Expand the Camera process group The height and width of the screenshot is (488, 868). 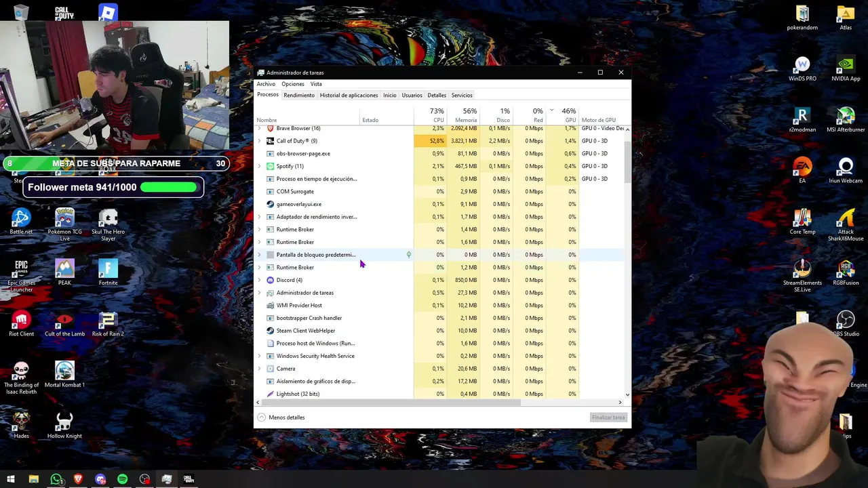(x=259, y=369)
